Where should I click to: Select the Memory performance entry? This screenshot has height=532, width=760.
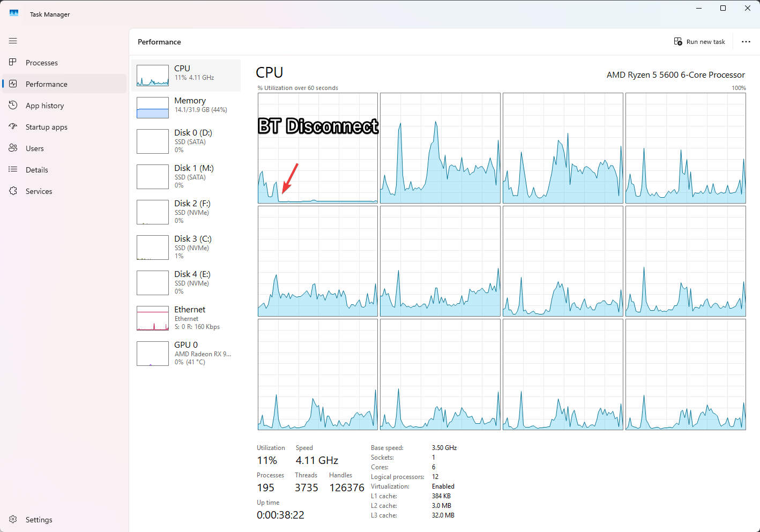coord(186,108)
